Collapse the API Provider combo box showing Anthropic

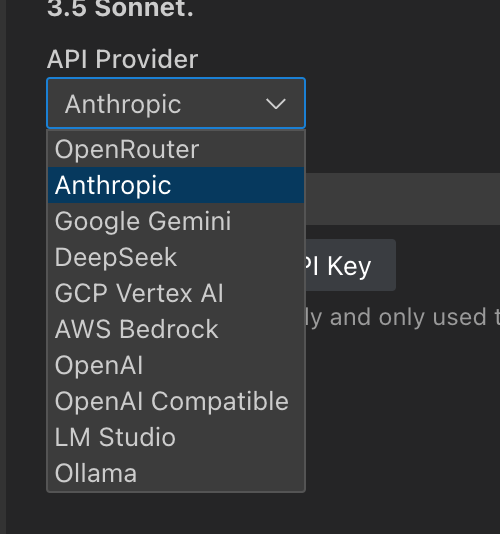pos(176,103)
